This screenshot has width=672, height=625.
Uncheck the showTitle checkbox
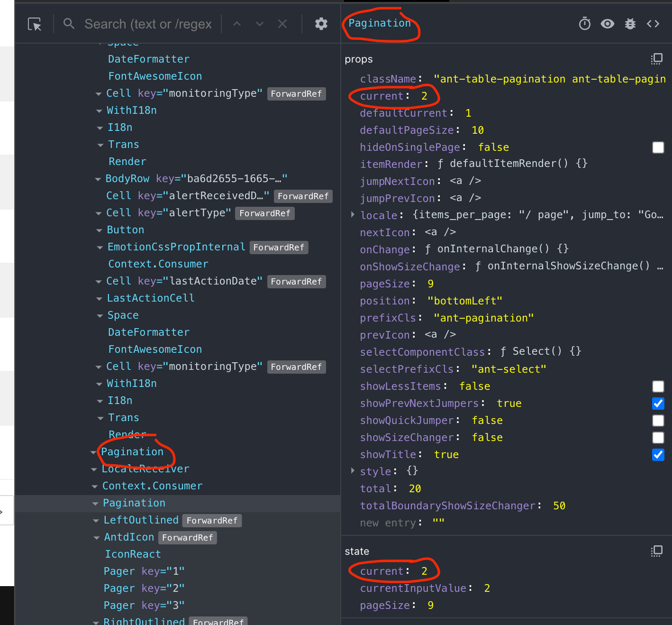[658, 455]
